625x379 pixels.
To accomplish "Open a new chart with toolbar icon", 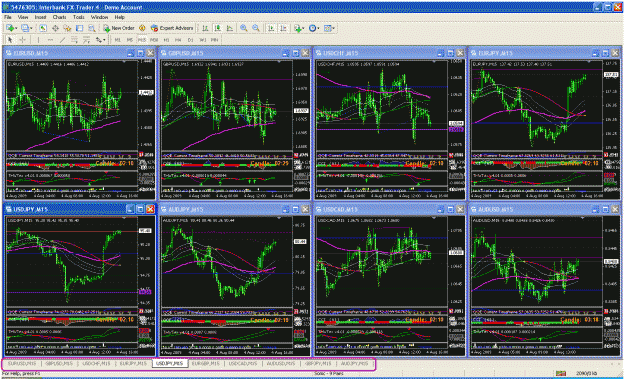I will 10,28.
